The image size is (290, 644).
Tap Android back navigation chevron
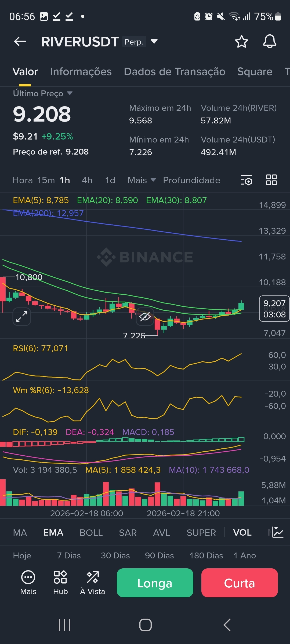pyautogui.click(x=227, y=625)
